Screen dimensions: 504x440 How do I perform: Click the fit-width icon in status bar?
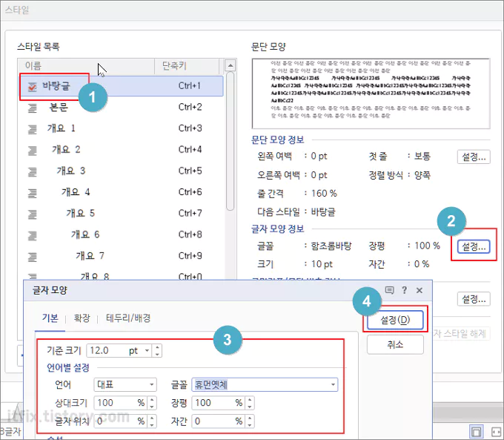point(497,432)
